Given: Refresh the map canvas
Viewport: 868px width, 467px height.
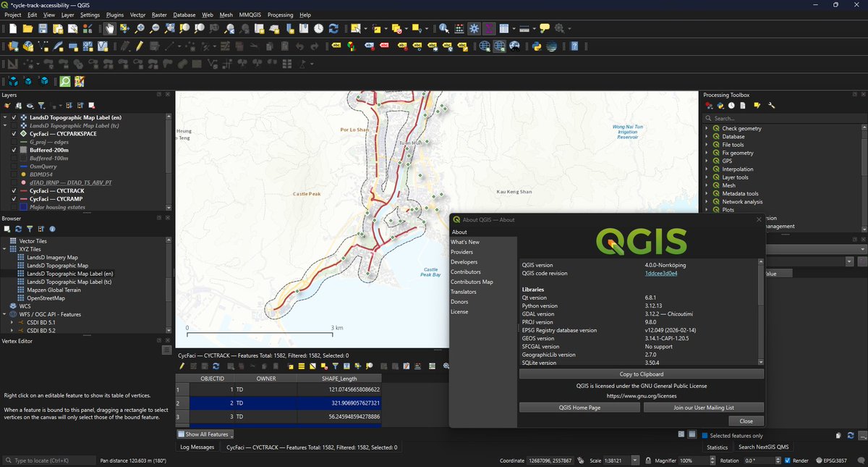Looking at the screenshot, I should pos(333,29).
